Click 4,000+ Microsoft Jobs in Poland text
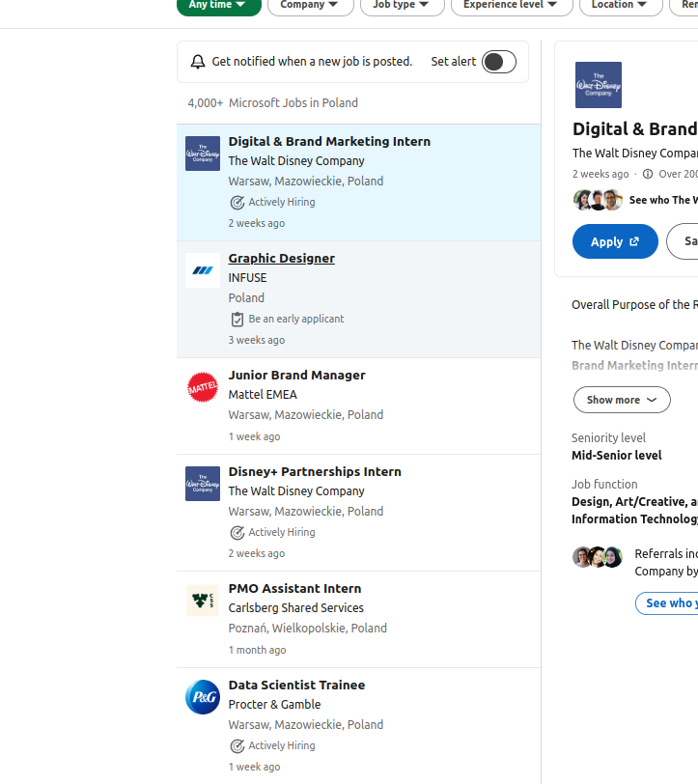 pyautogui.click(x=273, y=103)
